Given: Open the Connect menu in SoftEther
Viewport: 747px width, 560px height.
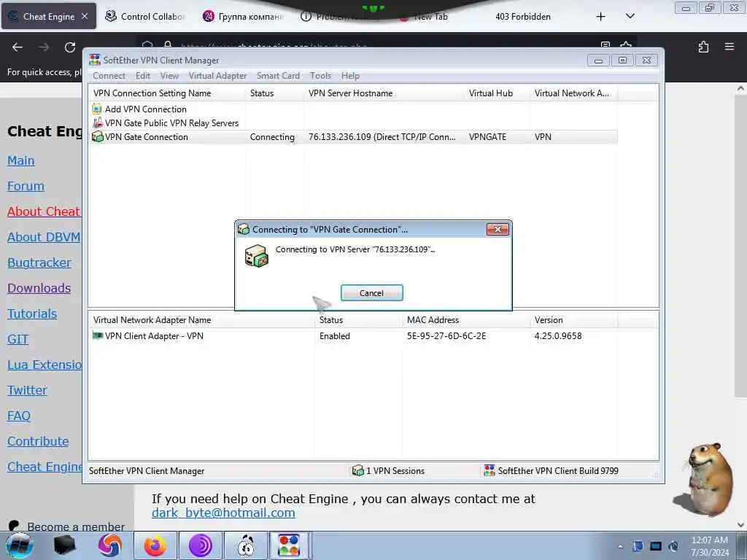Looking at the screenshot, I should point(109,76).
